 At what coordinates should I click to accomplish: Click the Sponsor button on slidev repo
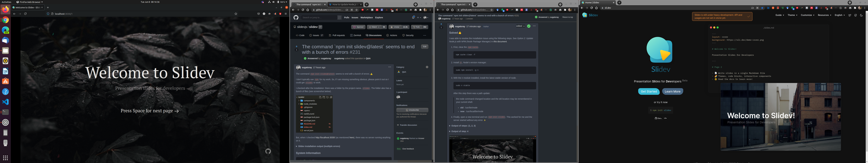click(x=358, y=27)
